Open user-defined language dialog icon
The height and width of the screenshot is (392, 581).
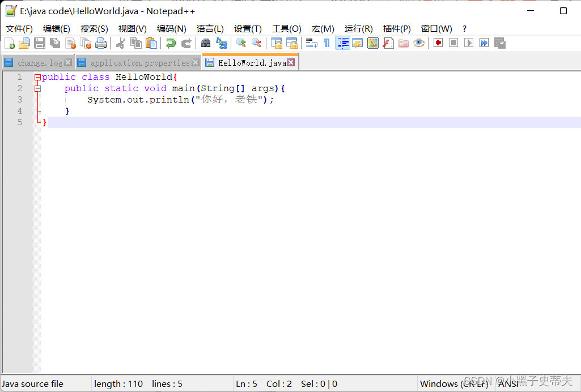click(x=358, y=43)
